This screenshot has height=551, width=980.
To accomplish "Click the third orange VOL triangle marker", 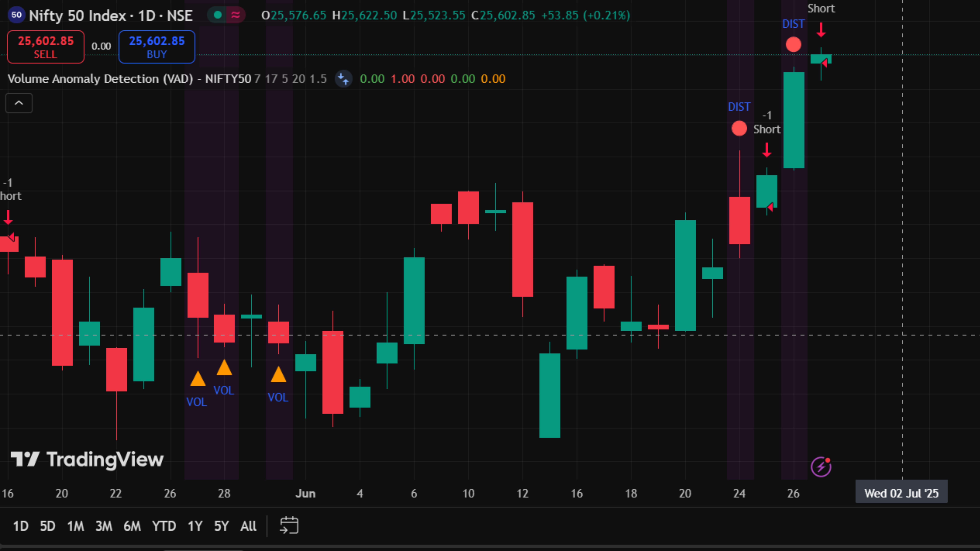I will click(x=278, y=375).
